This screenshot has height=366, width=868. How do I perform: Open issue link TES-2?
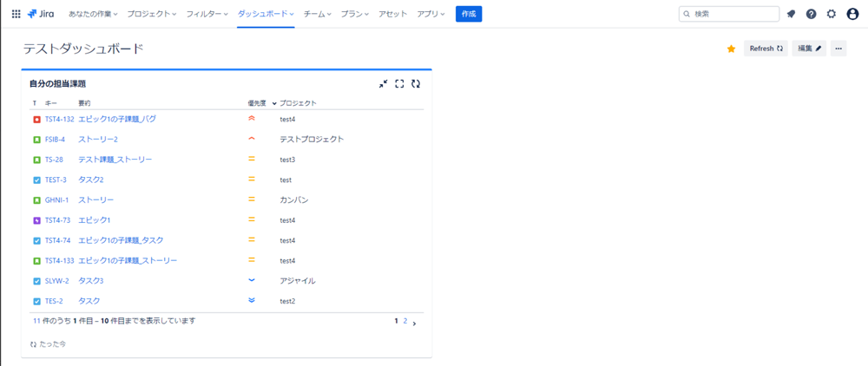tap(54, 301)
